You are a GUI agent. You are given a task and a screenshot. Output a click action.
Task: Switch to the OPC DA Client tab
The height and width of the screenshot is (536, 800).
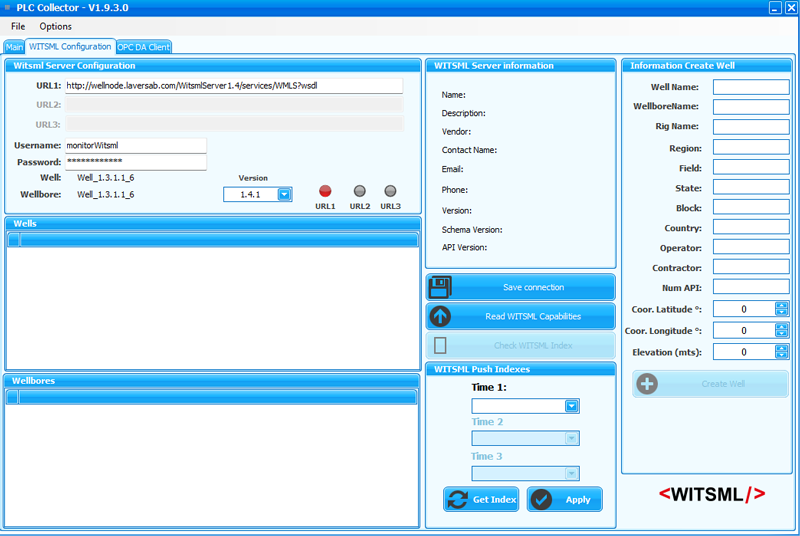pyautogui.click(x=144, y=47)
